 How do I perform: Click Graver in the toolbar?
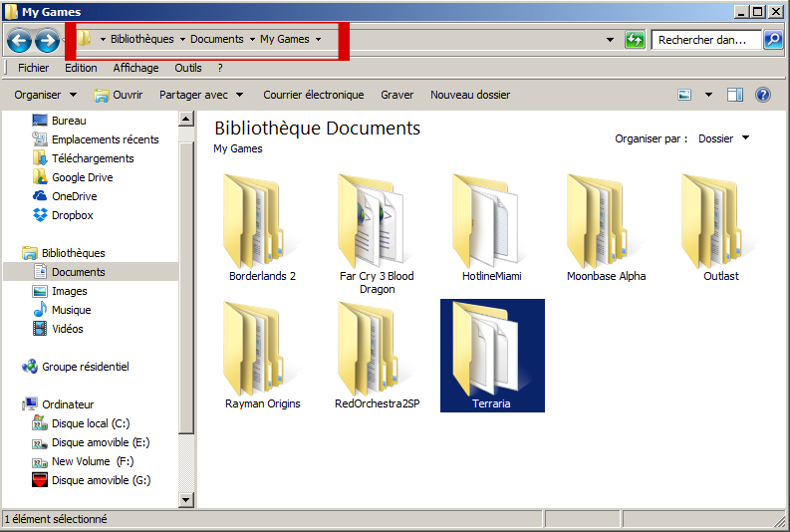[397, 95]
